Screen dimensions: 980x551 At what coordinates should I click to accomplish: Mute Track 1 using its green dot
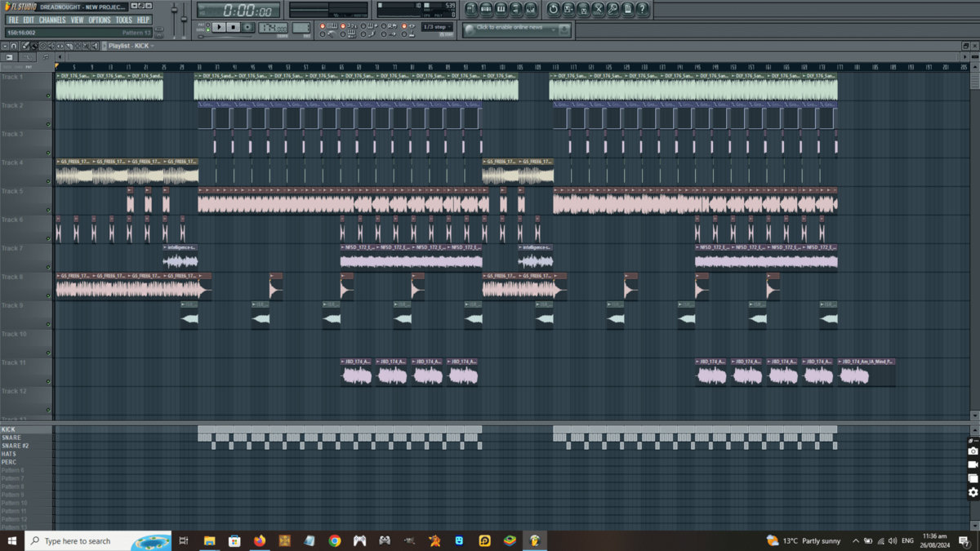48,96
